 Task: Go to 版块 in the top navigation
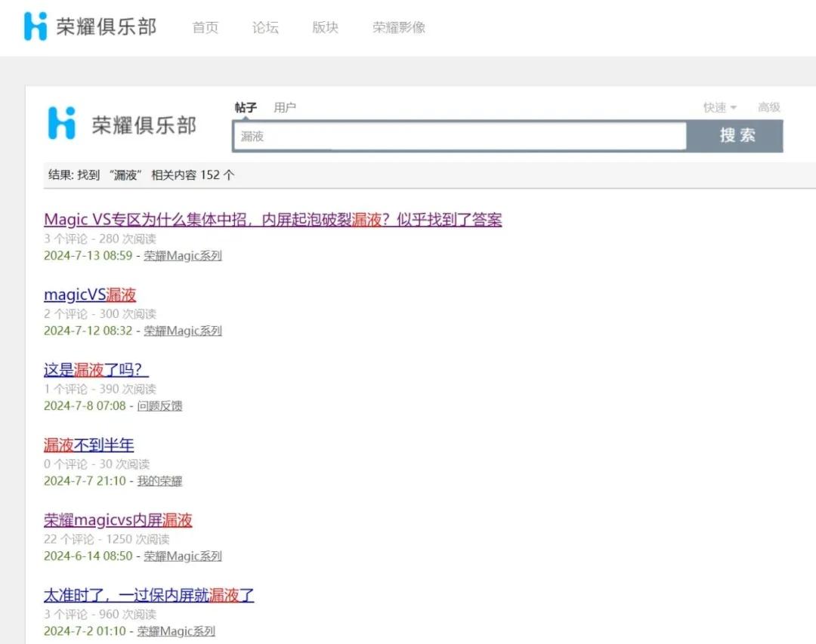[x=325, y=28]
